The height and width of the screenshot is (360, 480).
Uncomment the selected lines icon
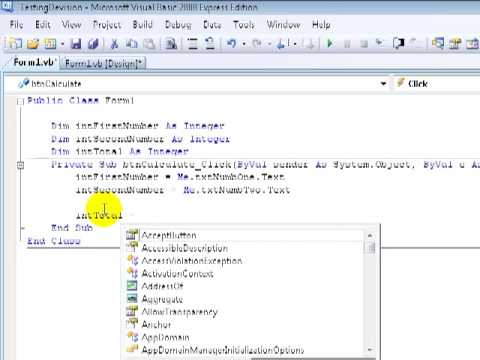point(210,44)
